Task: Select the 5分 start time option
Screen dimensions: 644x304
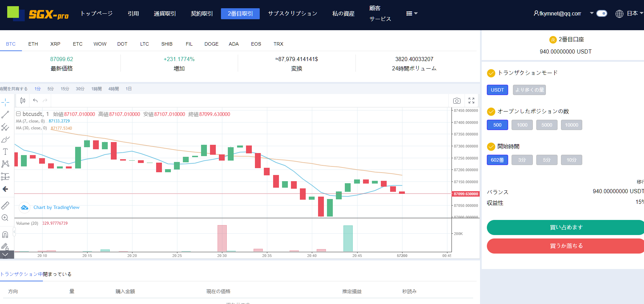Action: click(x=547, y=160)
